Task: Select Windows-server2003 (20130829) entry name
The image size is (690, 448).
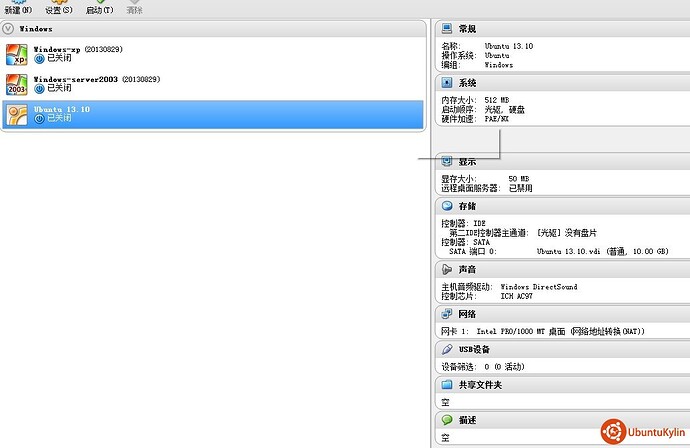Action: pyautogui.click(x=97, y=79)
